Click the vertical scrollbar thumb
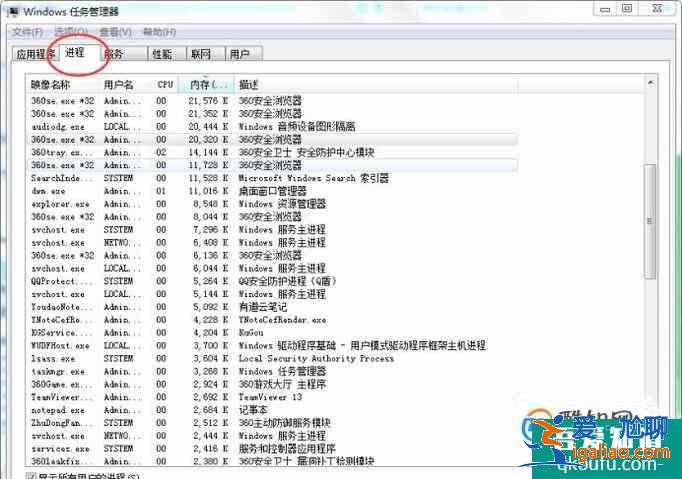 pos(650,221)
